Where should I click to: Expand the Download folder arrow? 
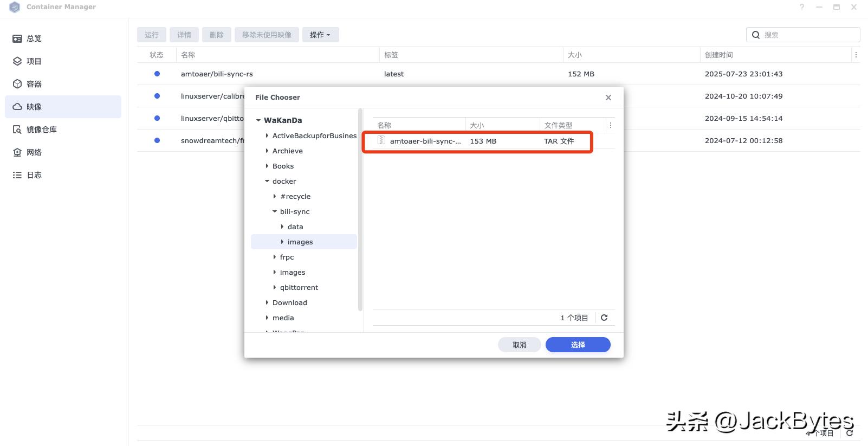point(267,302)
